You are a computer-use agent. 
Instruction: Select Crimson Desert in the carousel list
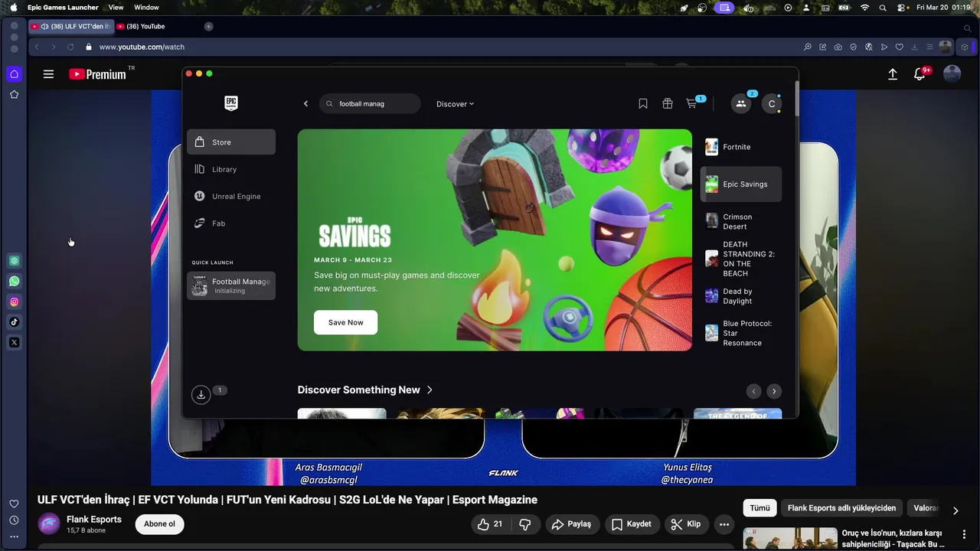pyautogui.click(x=741, y=222)
